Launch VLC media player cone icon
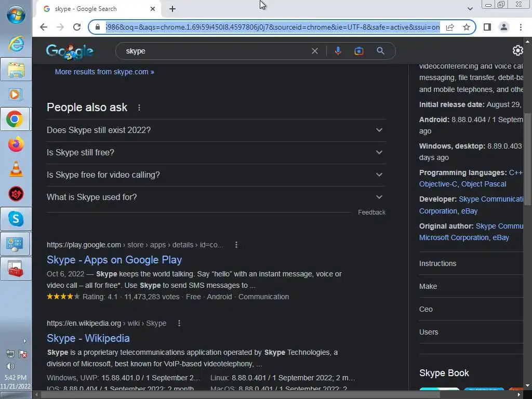This screenshot has height=399, width=532. click(16, 169)
